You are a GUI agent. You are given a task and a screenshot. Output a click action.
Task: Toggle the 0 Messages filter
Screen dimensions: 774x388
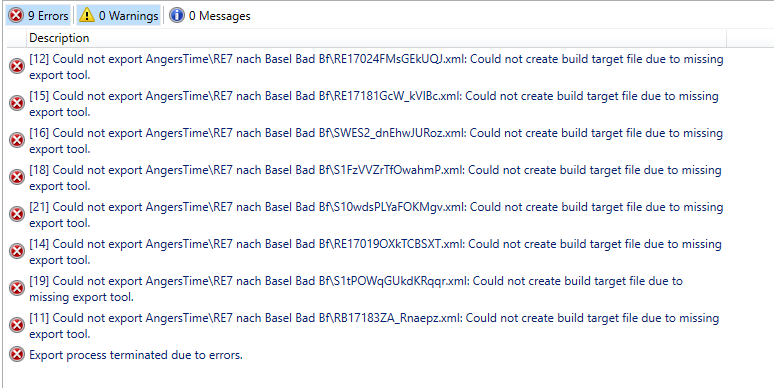tap(210, 16)
